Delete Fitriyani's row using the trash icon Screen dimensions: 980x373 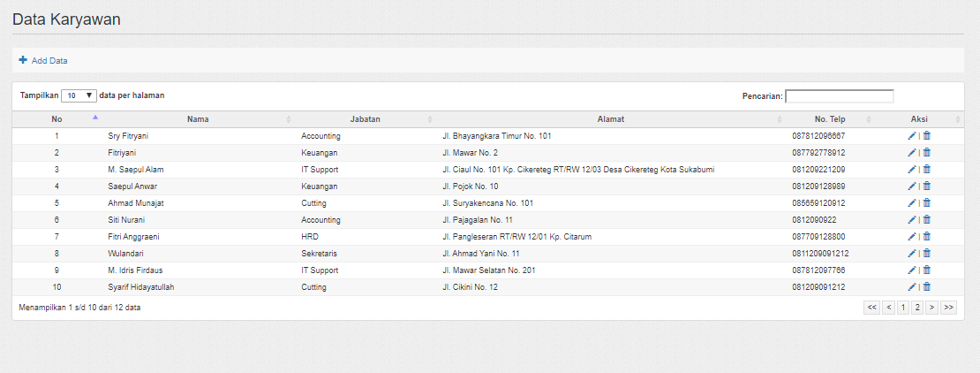[927, 152]
